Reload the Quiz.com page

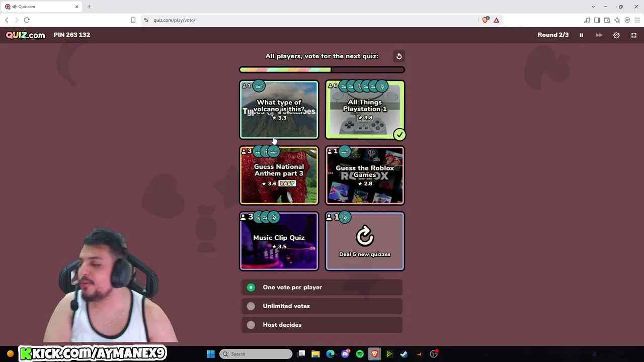click(x=27, y=20)
